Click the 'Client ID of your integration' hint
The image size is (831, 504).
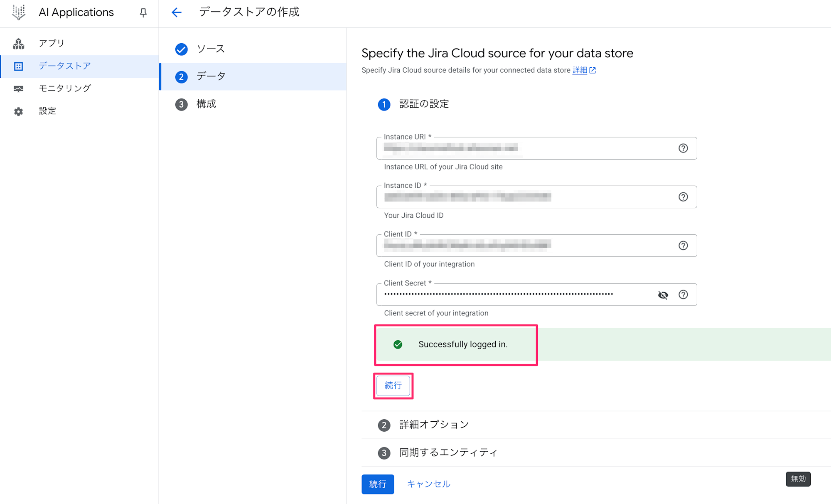(x=429, y=264)
